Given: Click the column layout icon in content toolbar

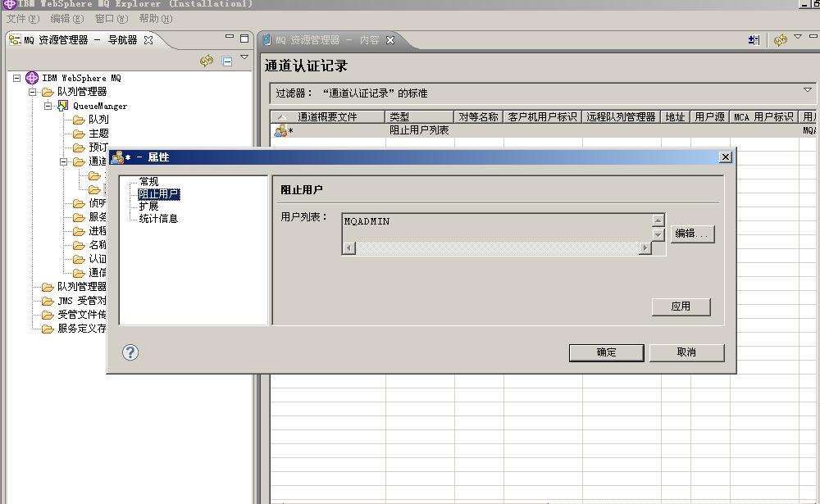Looking at the screenshot, I should click(754, 40).
